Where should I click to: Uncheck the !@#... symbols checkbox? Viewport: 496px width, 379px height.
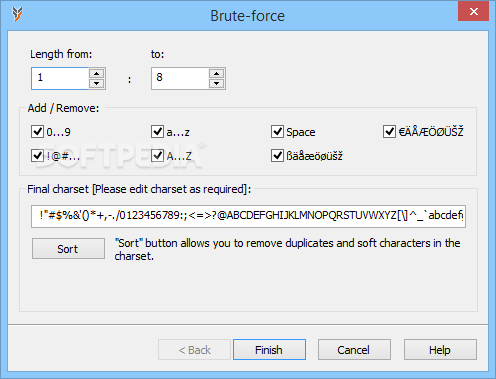click(x=37, y=155)
